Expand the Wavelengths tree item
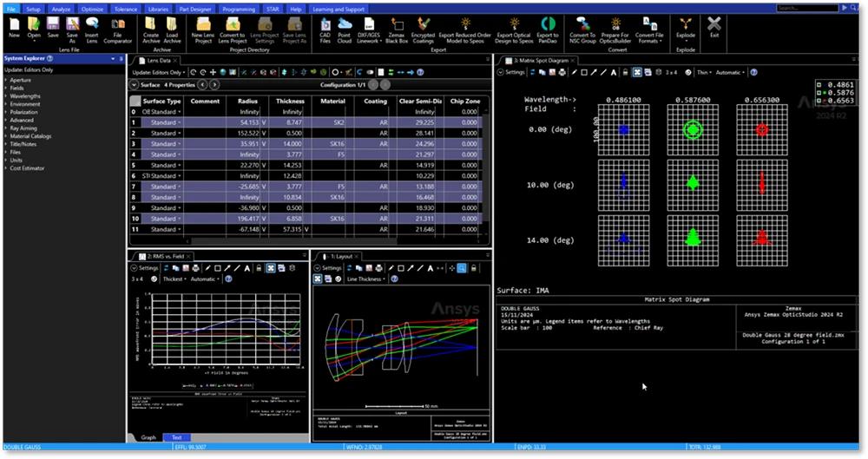868x459 pixels. [x=6, y=95]
